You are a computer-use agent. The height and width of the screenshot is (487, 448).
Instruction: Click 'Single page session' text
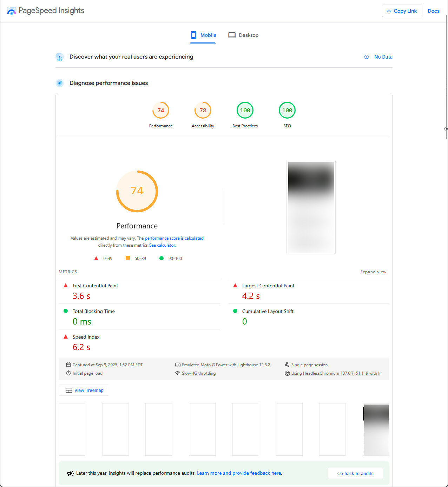pos(309,365)
